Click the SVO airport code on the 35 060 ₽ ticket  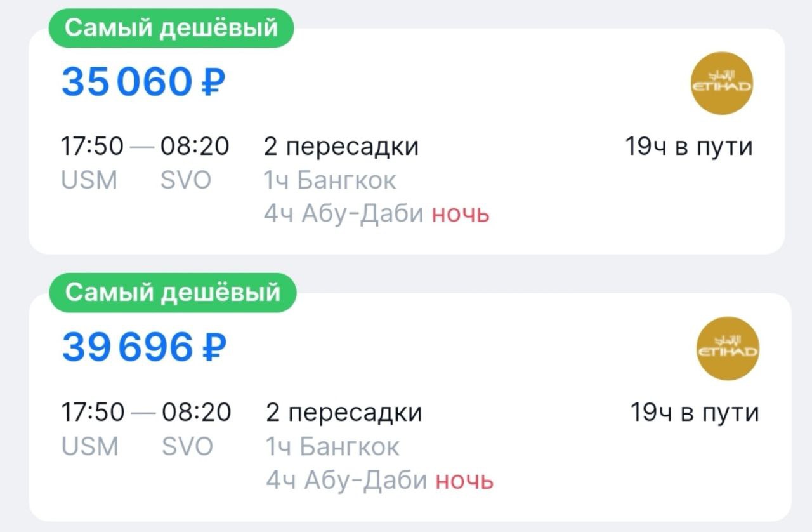[186, 181]
